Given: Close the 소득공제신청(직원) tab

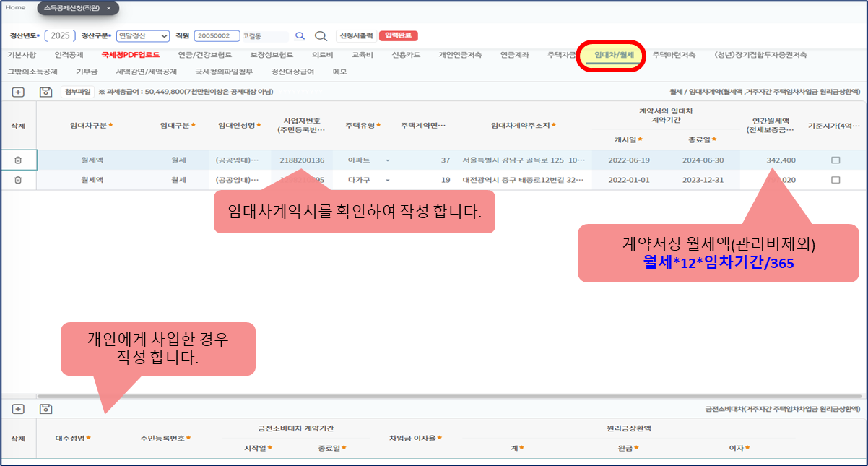Looking at the screenshot, I should pos(108,8).
